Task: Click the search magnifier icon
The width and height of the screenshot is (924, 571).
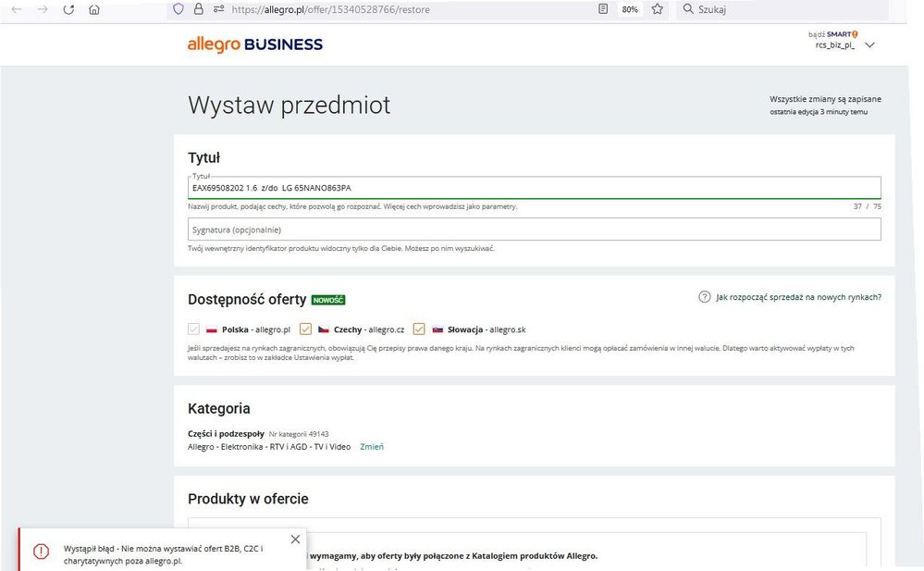Action: (688, 9)
